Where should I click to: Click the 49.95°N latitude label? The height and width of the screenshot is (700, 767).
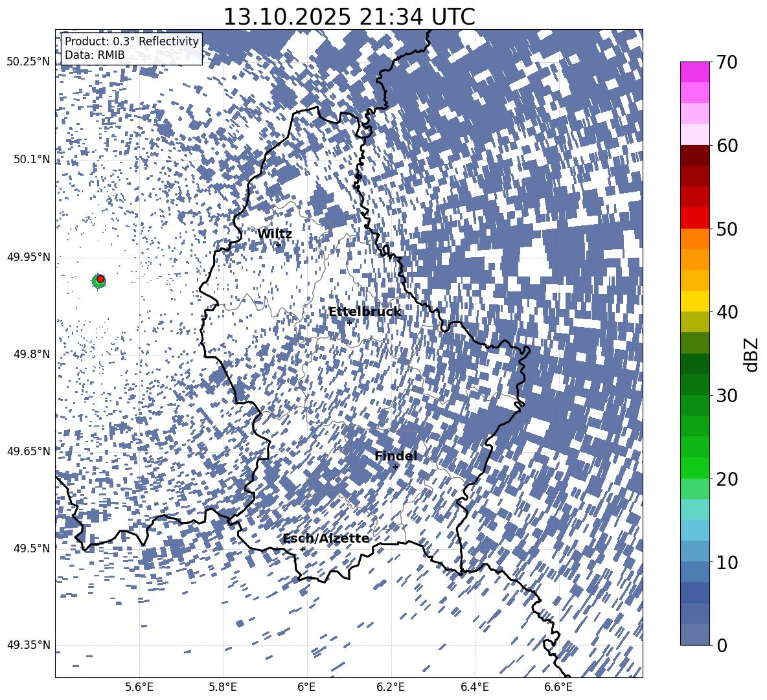(29, 256)
